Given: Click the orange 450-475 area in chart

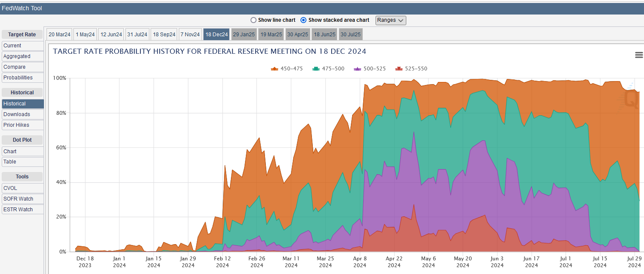Looking at the screenshot, I should pyautogui.click(x=615, y=128).
